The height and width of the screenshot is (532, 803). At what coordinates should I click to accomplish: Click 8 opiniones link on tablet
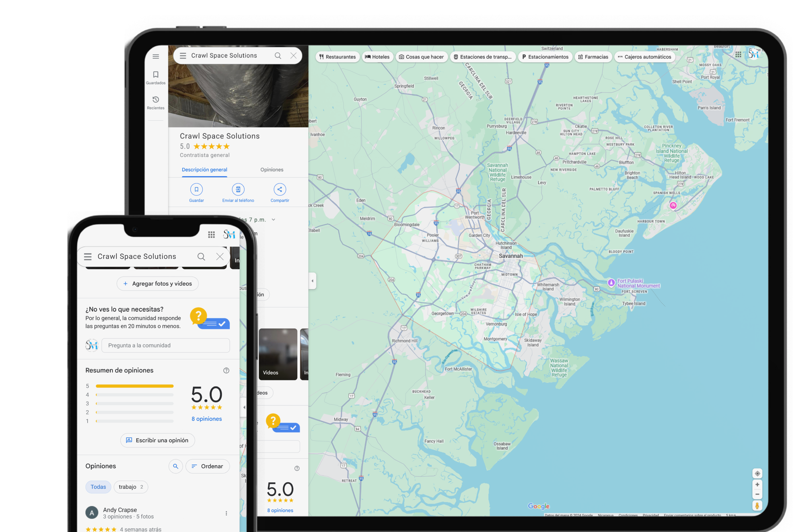(x=280, y=510)
